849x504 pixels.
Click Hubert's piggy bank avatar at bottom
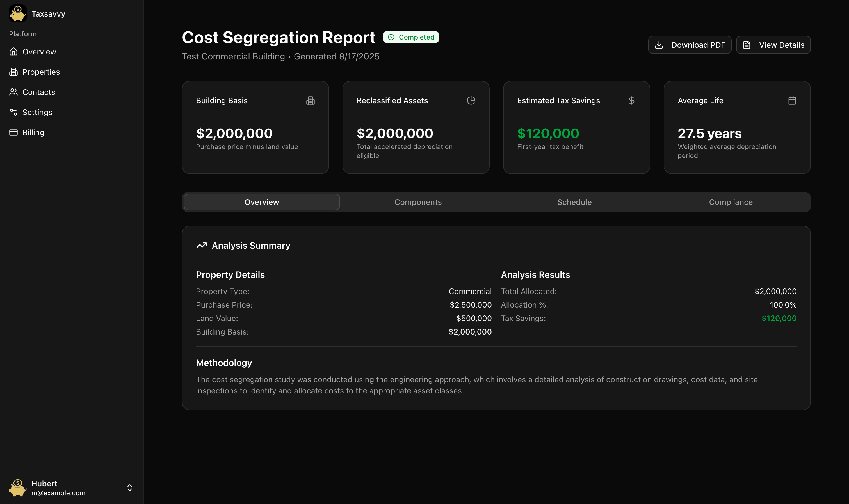click(18, 488)
